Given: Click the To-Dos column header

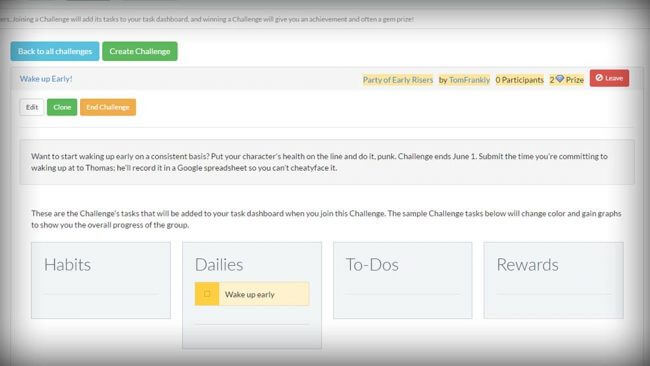Looking at the screenshot, I should click(x=372, y=264).
